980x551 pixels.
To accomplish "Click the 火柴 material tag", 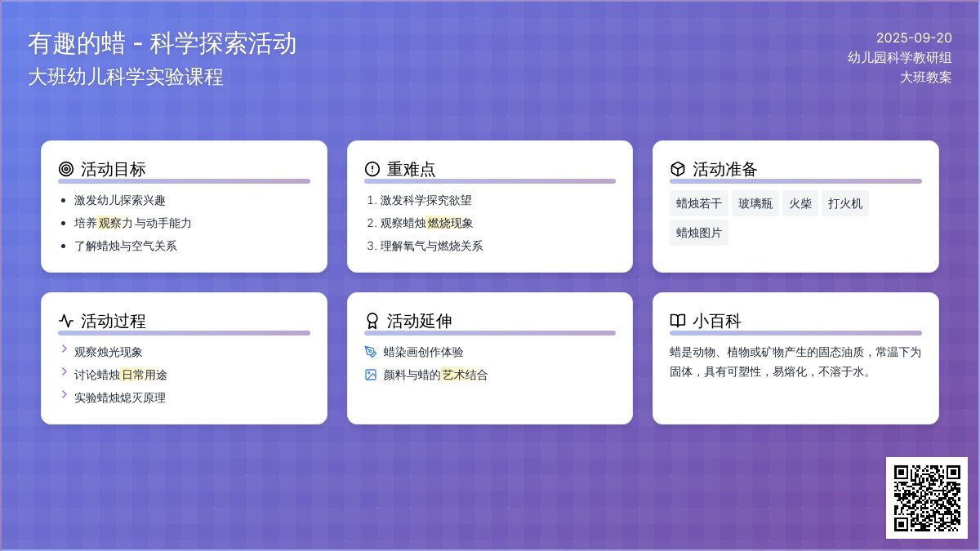I will pos(800,203).
